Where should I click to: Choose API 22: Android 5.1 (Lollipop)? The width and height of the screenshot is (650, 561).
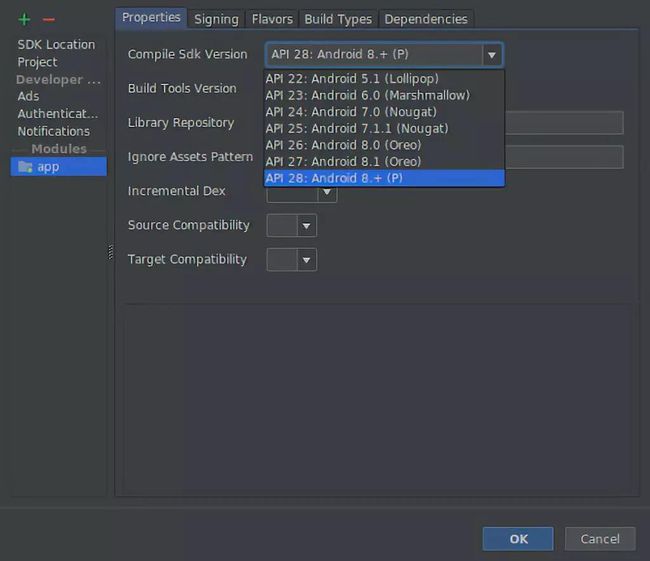(x=384, y=78)
